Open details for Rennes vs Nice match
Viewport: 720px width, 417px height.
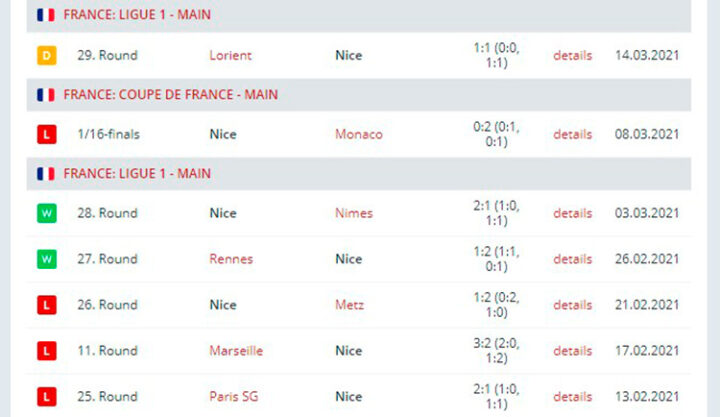click(x=572, y=259)
